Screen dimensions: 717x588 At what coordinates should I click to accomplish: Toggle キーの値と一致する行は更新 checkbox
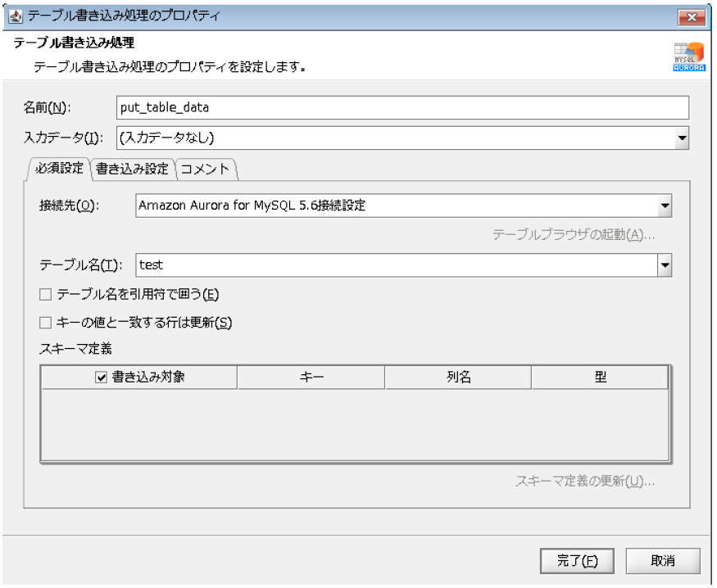(x=46, y=323)
